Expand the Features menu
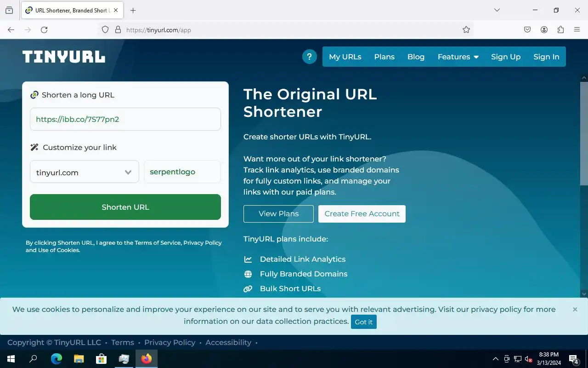 458,57
